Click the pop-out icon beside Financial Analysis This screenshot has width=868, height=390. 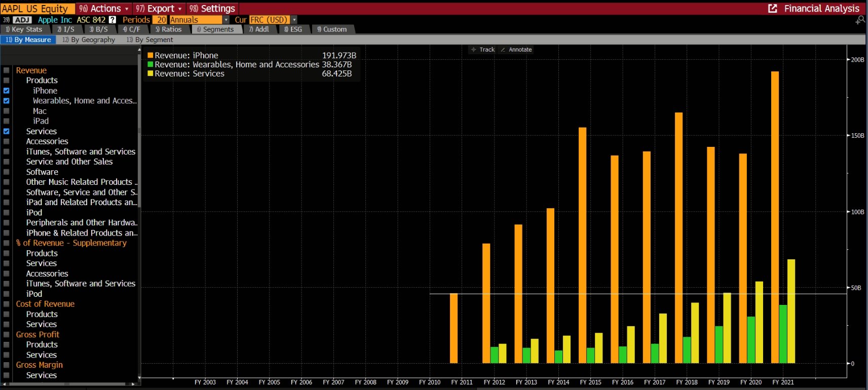772,9
